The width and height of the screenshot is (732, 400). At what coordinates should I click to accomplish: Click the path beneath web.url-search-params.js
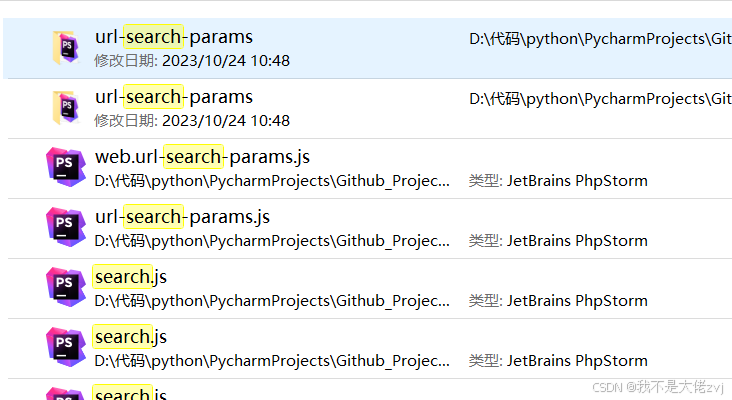(272, 181)
